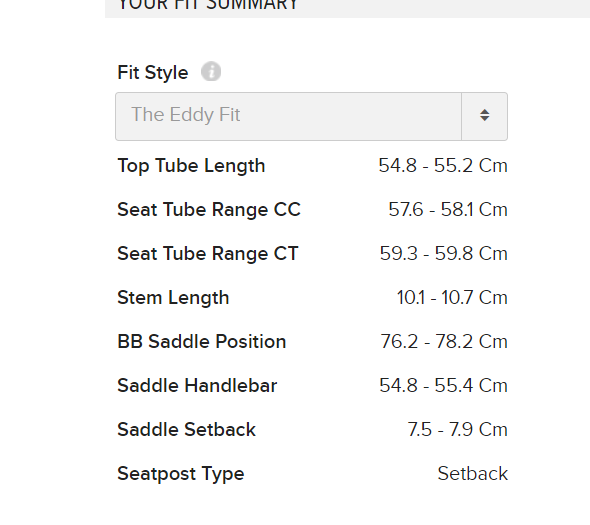Select the 10.1 - 10.7 Cm value
Viewport: 590px width, 525px height.
click(x=452, y=298)
